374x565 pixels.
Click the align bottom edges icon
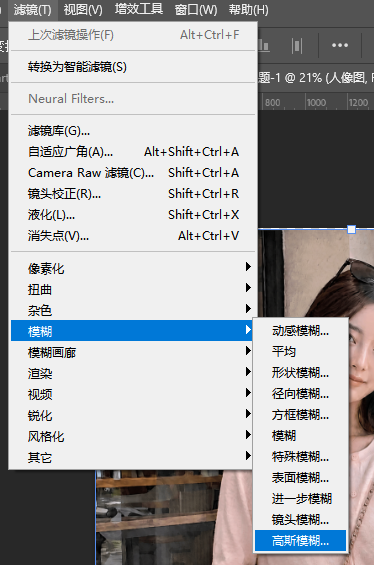[264, 46]
